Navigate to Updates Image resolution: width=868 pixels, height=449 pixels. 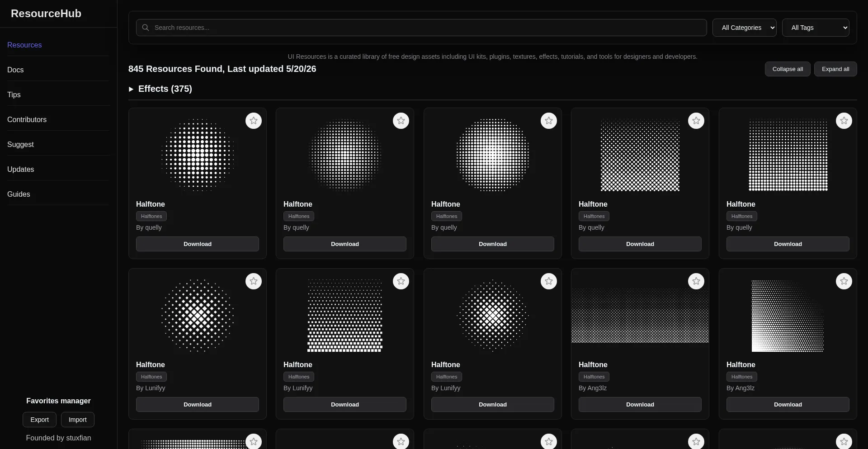[20, 169]
